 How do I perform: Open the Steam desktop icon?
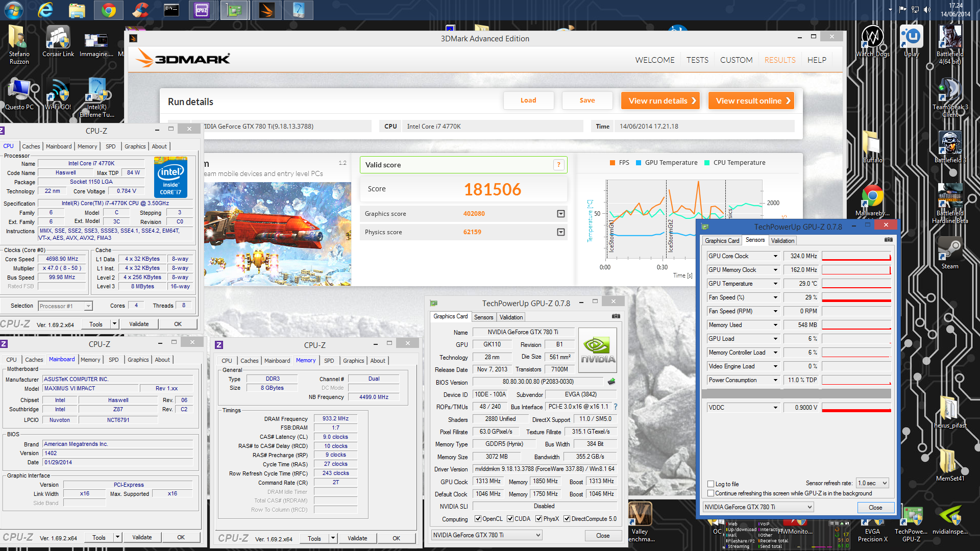950,253
